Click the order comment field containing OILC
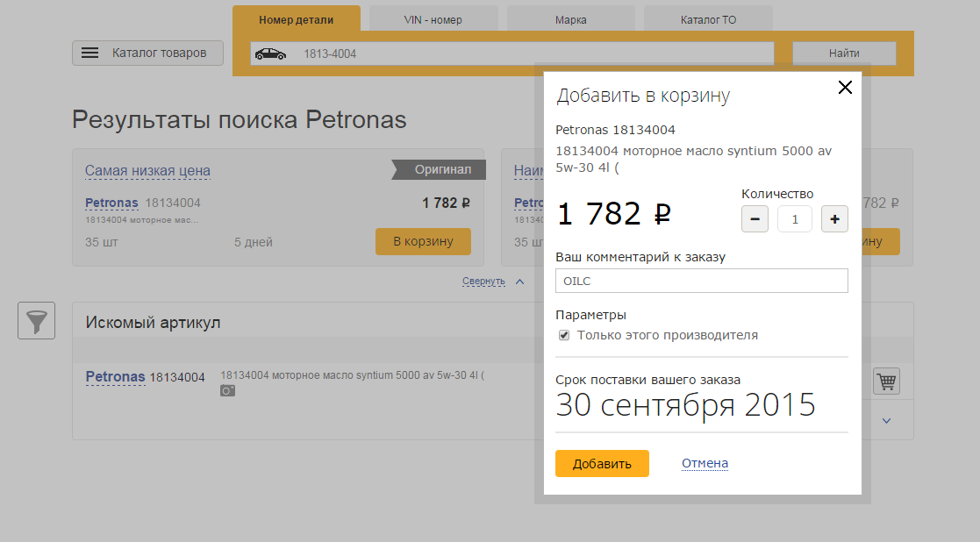980x542 pixels. 702,281
